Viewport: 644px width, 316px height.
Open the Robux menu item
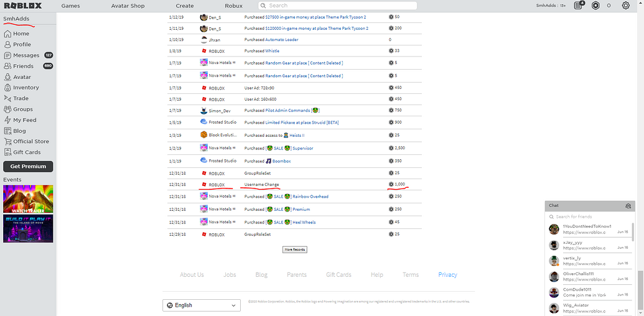234,6
